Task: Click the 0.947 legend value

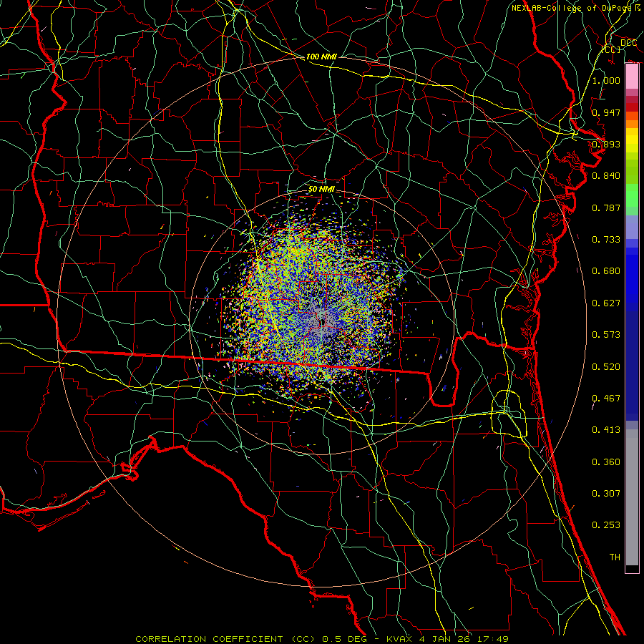Action: [606, 112]
